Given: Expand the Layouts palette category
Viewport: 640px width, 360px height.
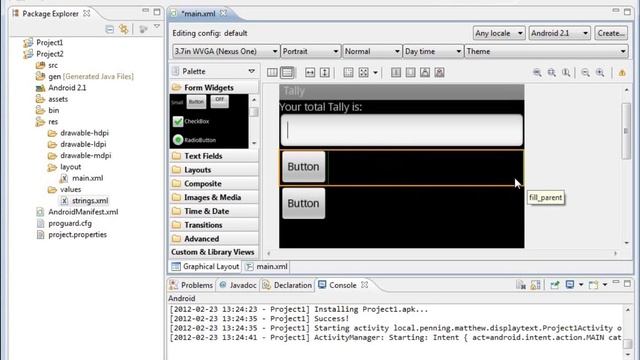Looking at the screenshot, I should click(214, 170).
